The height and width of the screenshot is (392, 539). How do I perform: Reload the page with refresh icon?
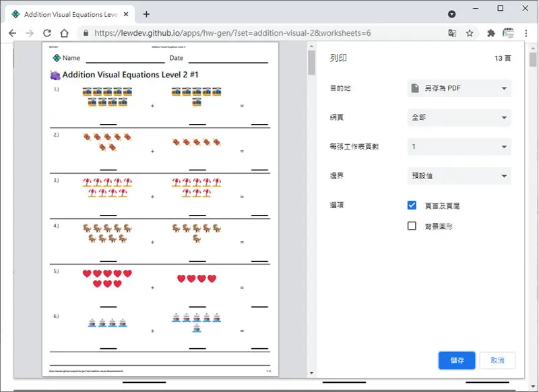pos(47,33)
